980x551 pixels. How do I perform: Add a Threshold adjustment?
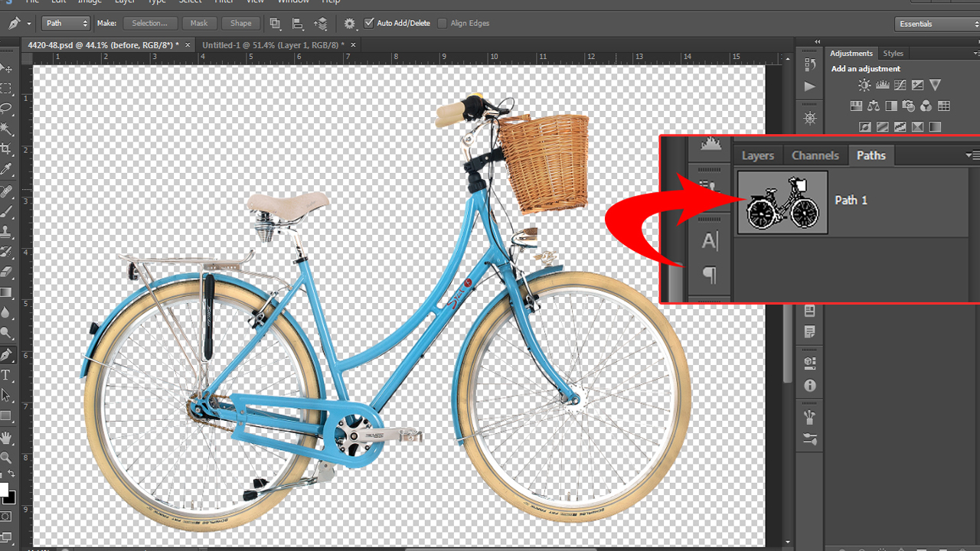click(900, 127)
